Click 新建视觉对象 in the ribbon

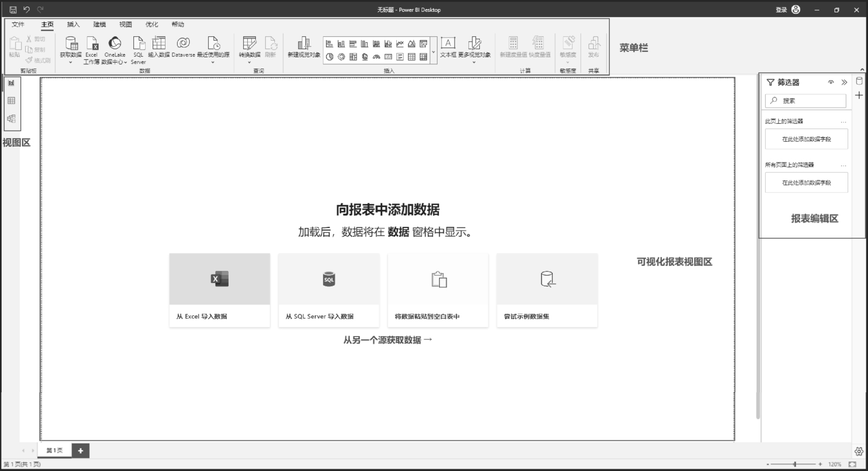point(304,47)
